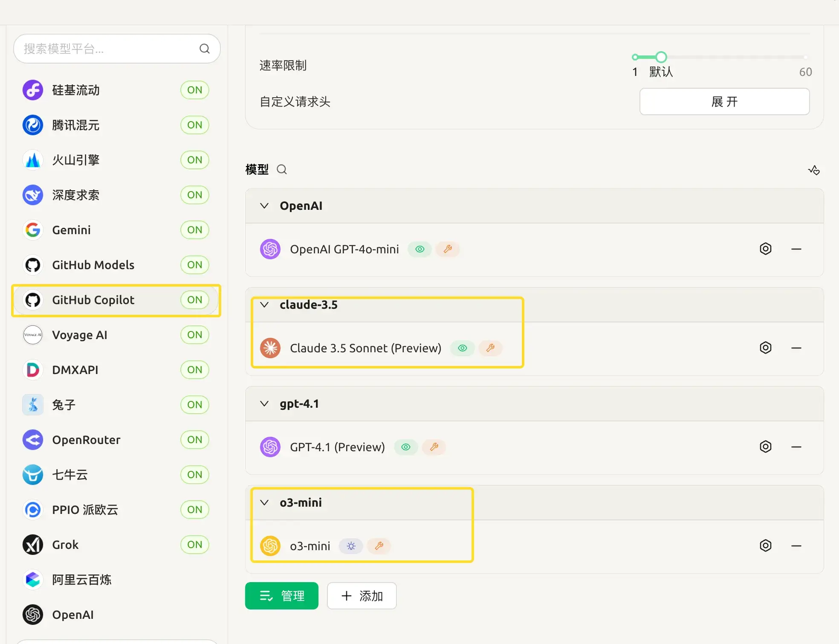This screenshot has height=644, width=839.
Task: Toggle the ON switch for Gemini
Action: [194, 230]
